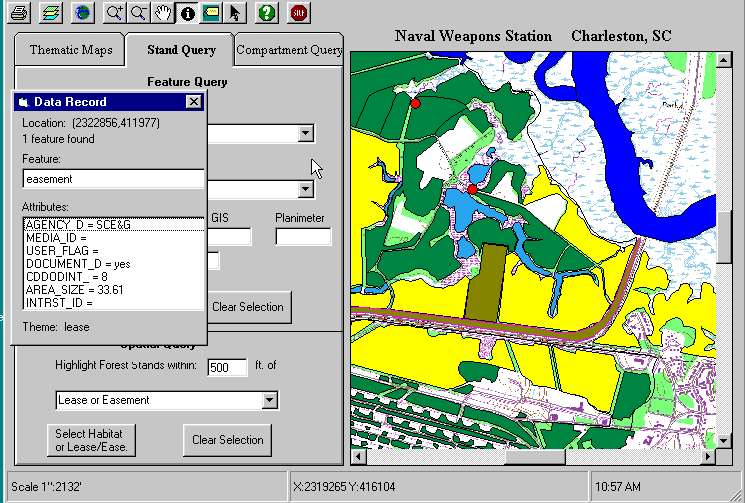This screenshot has width=745, height=503.
Task: Close the Data Record window
Action: pyautogui.click(x=193, y=102)
